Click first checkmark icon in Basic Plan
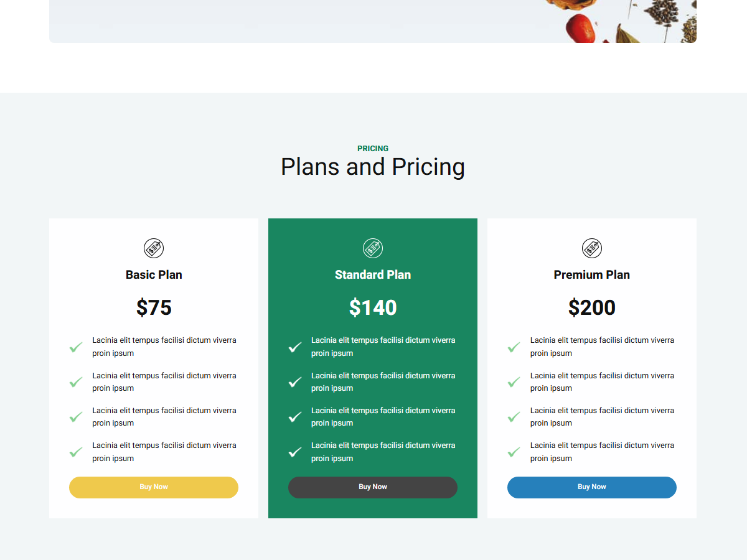Image resolution: width=747 pixels, height=560 pixels. [76, 347]
